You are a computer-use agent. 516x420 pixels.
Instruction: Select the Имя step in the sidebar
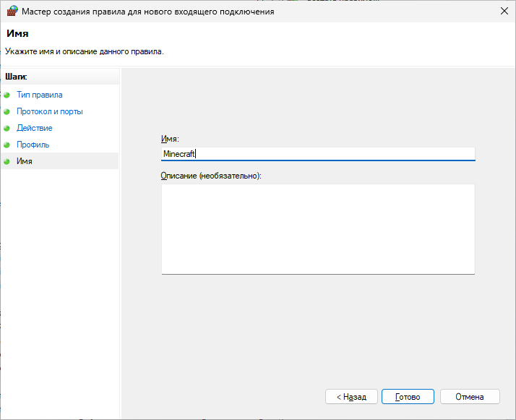(24, 161)
